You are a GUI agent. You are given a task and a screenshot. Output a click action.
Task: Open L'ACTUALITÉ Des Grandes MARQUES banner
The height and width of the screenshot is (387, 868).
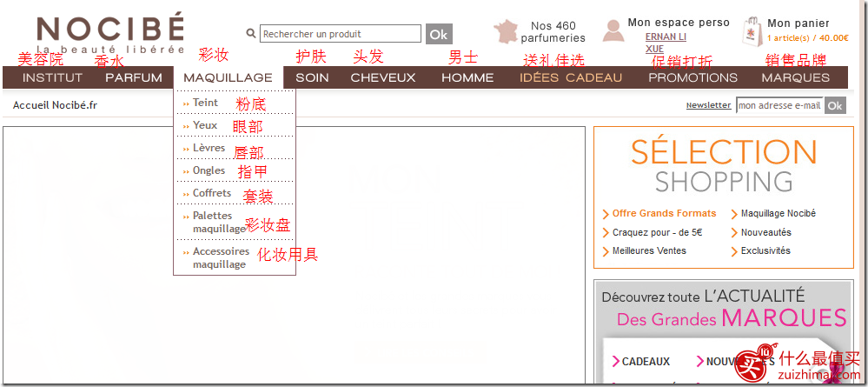click(x=724, y=308)
